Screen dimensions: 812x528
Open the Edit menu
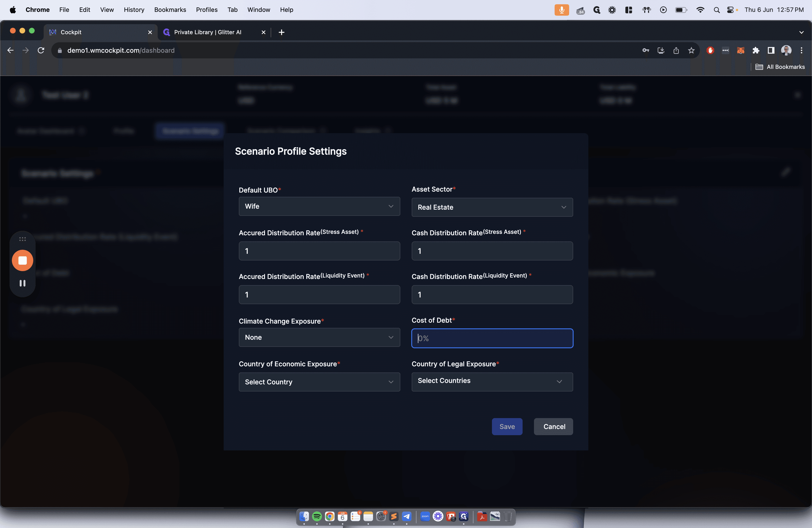[x=85, y=10]
